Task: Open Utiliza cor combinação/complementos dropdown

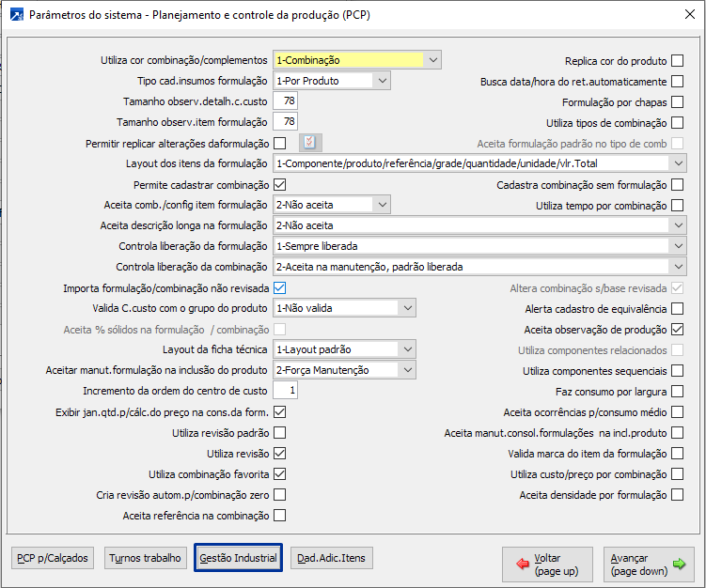Action: pyautogui.click(x=357, y=60)
